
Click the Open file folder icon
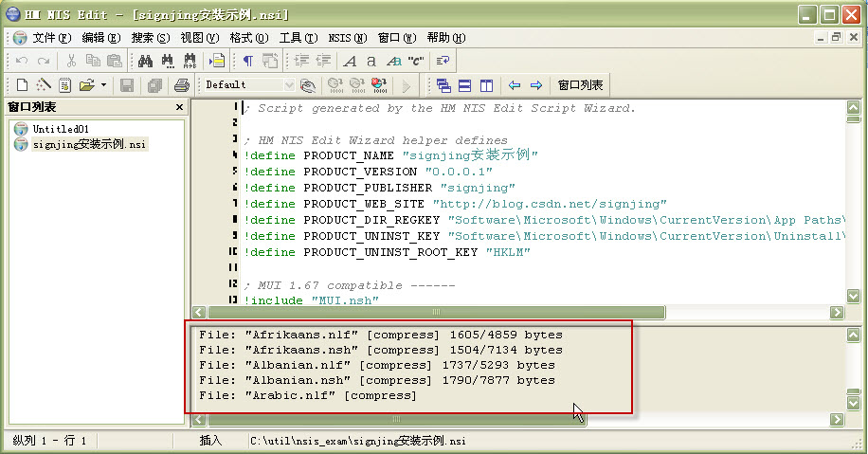point(86,85)
